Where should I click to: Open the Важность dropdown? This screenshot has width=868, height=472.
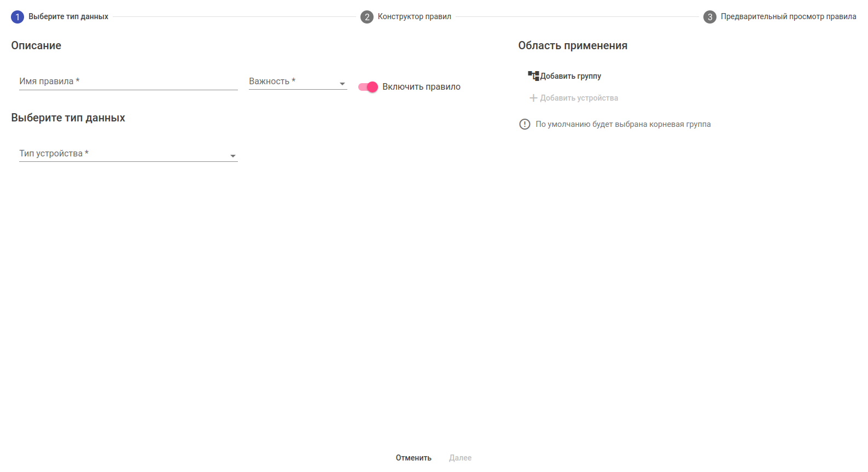298,82
